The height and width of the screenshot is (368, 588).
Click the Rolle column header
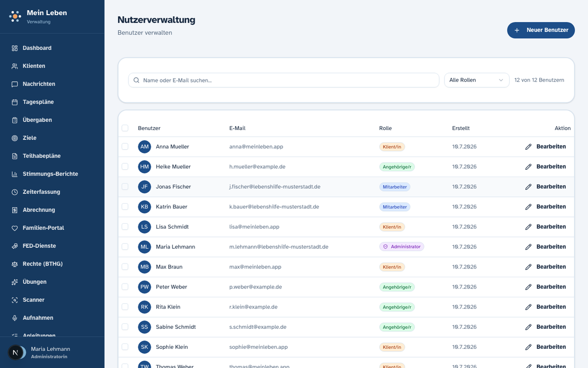pyautogui.click(x=386, y=128)
